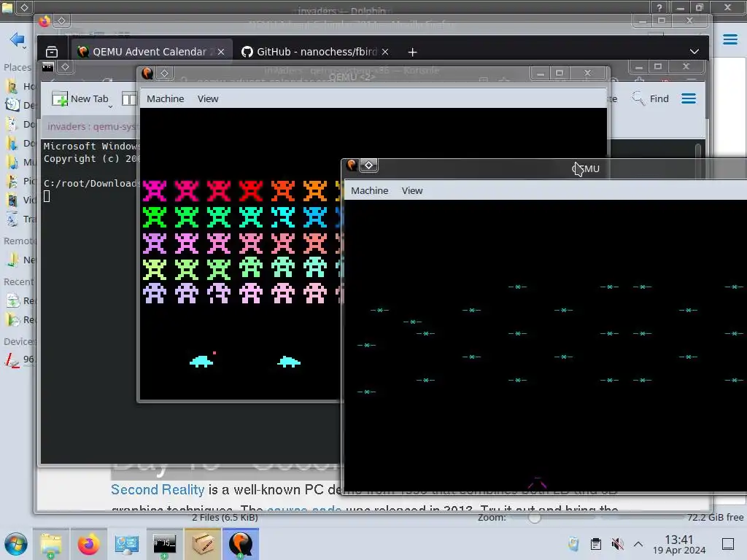
Task: Switch to the GitHub nanochess/fbird Firefox tab
Action: point(317,52)
